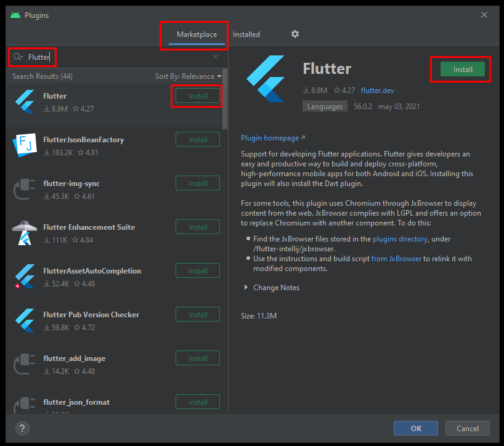The image size is (504, 446).
Task: Open the from JxBrowser link
Action: pos(396,258)
